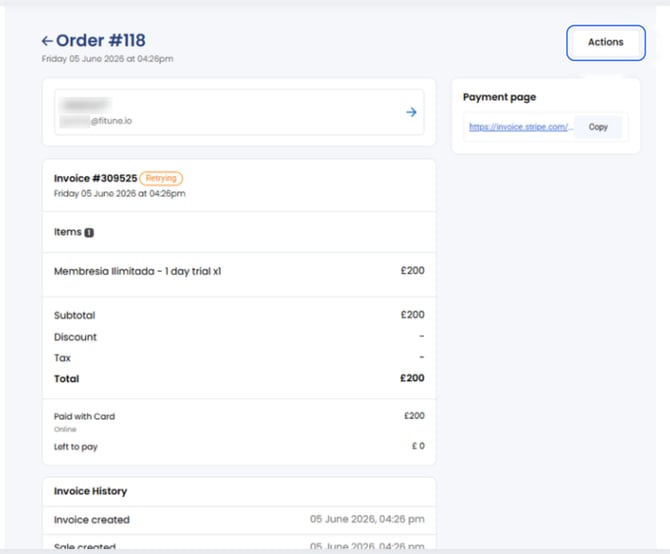Click the back arrow beside Order #118
This screenshot has width=670, height=554.
(47, 41)
